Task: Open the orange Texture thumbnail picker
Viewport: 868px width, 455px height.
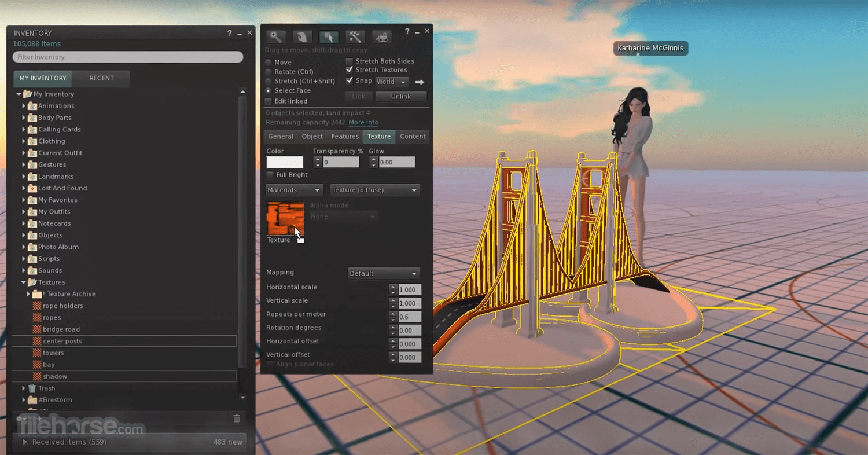Action: (285, 218)
